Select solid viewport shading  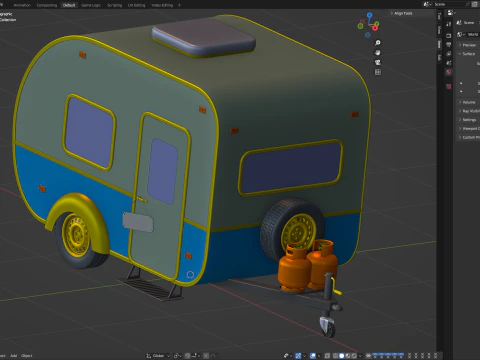click(x=341, y=356)
